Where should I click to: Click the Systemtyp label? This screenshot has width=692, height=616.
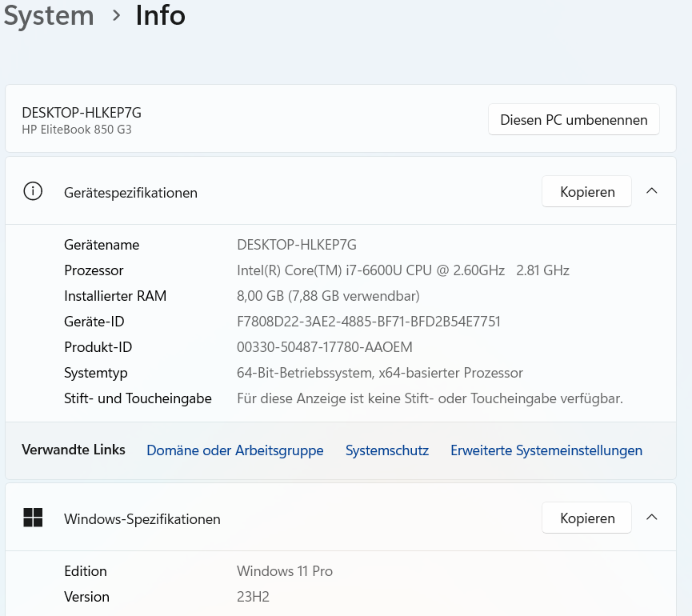tap(96, 373)
